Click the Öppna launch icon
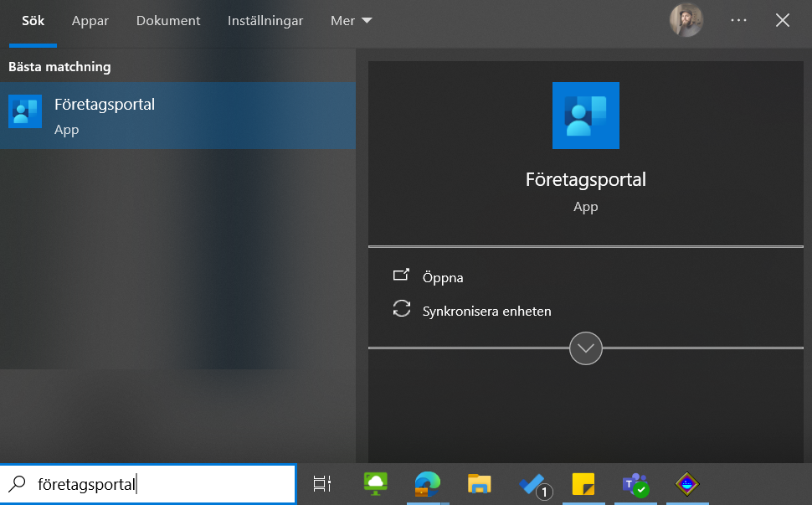This screenshot has width=812, height=505. (x=401, y=275)
